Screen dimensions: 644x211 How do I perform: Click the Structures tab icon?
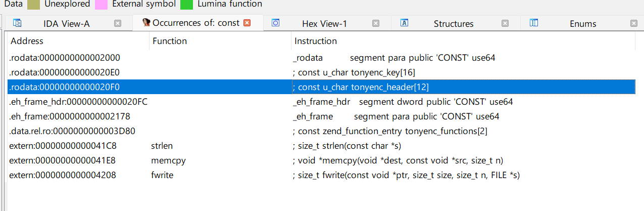coord(404,23)
